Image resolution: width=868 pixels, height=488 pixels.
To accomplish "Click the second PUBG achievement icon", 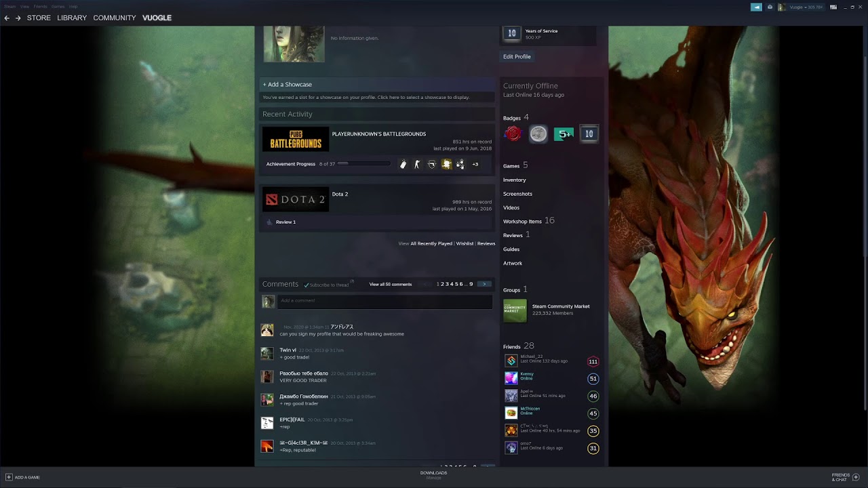I will (x=417, y=164).
